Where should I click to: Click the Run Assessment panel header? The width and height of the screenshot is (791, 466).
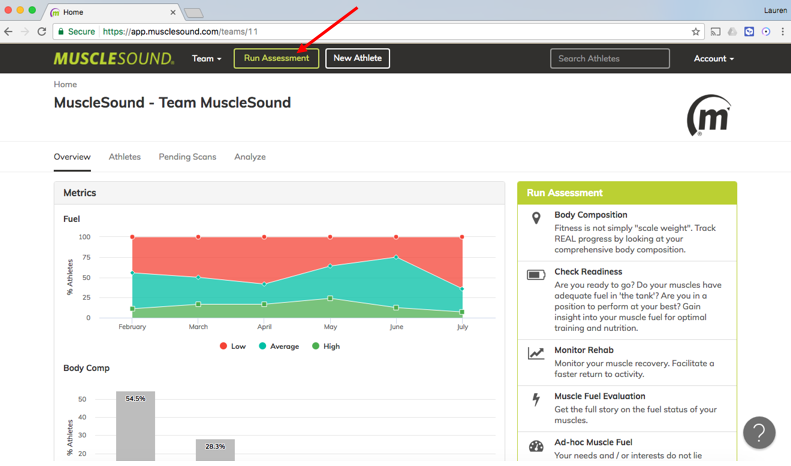click(x=627, y=193)
